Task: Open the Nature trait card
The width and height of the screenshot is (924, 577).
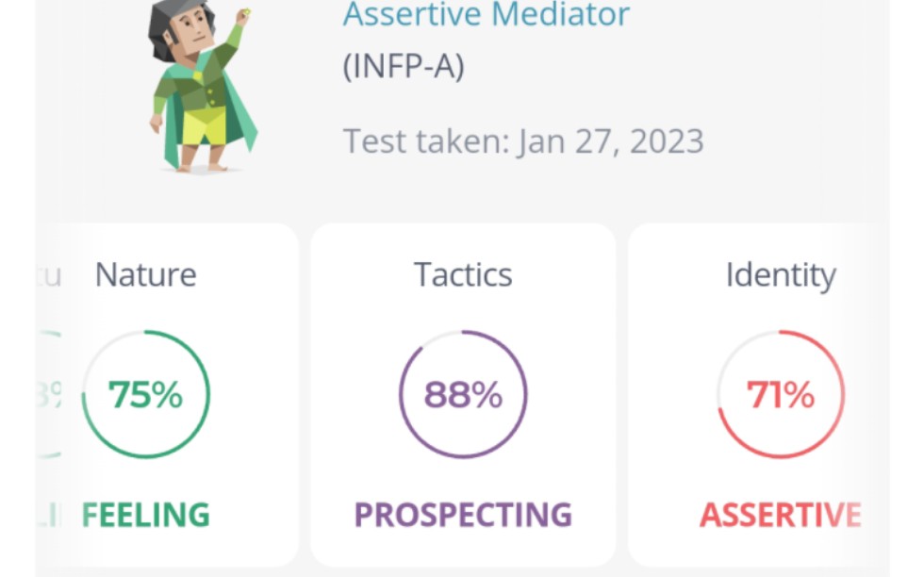Action: [x=167, y=394]
